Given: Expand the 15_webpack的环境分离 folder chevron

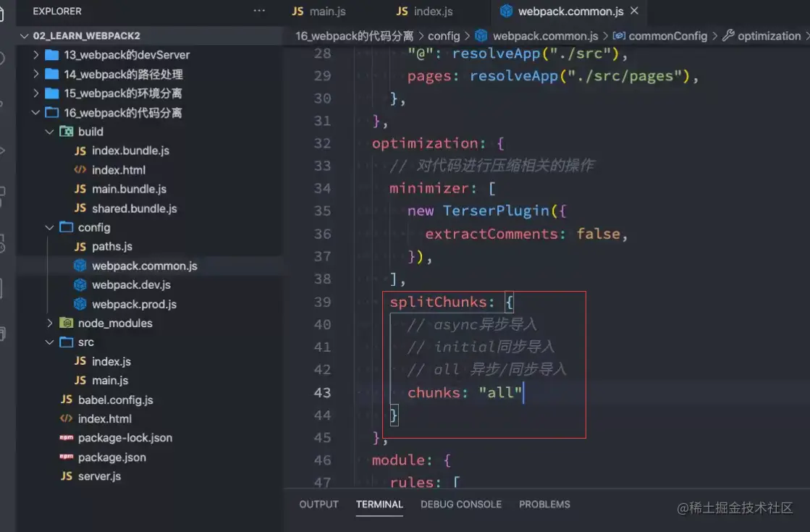Looking at the screenshot, I should (x=35, y=93).
